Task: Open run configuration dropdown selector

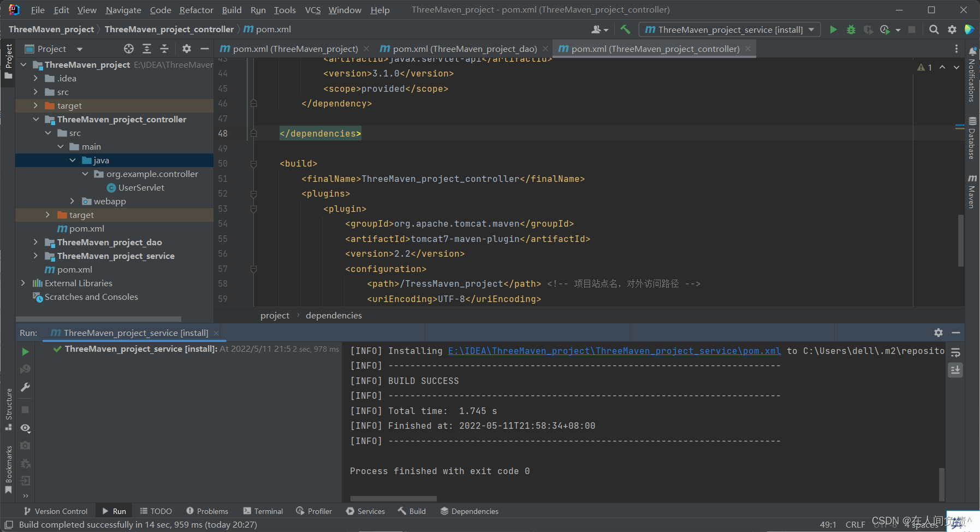Action: click(729, 29)
